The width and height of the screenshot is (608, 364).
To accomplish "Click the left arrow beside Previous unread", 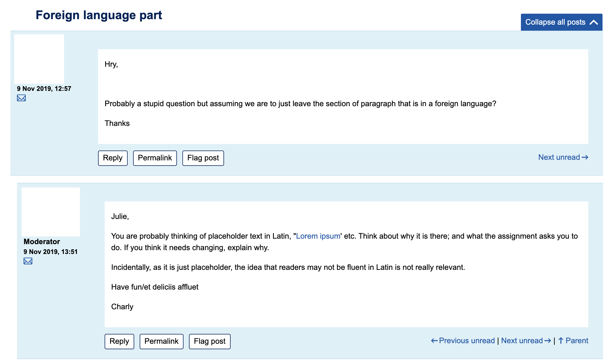I will click(x=435, y=340).
